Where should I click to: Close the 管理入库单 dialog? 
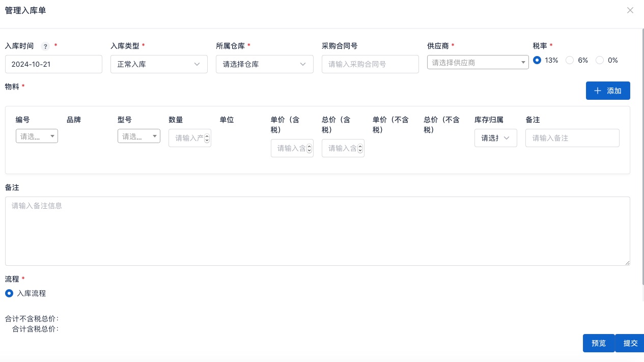[x=630, y=10]
